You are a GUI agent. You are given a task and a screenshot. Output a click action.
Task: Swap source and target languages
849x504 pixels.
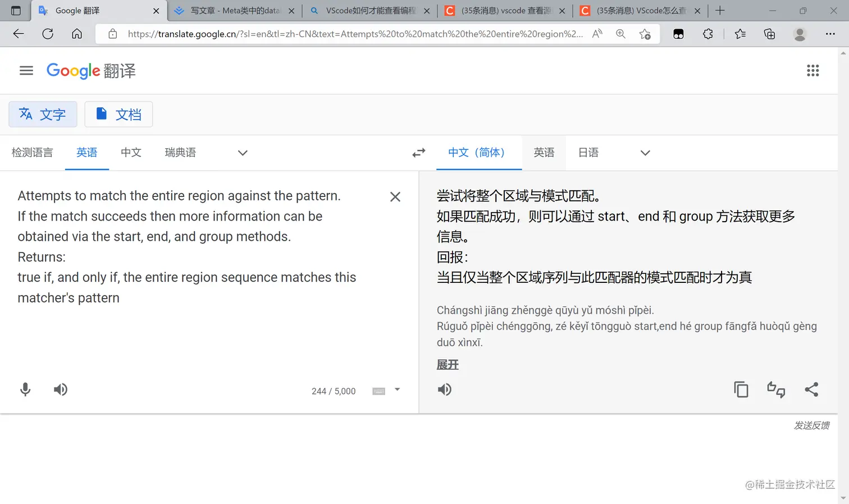[419, 153]
